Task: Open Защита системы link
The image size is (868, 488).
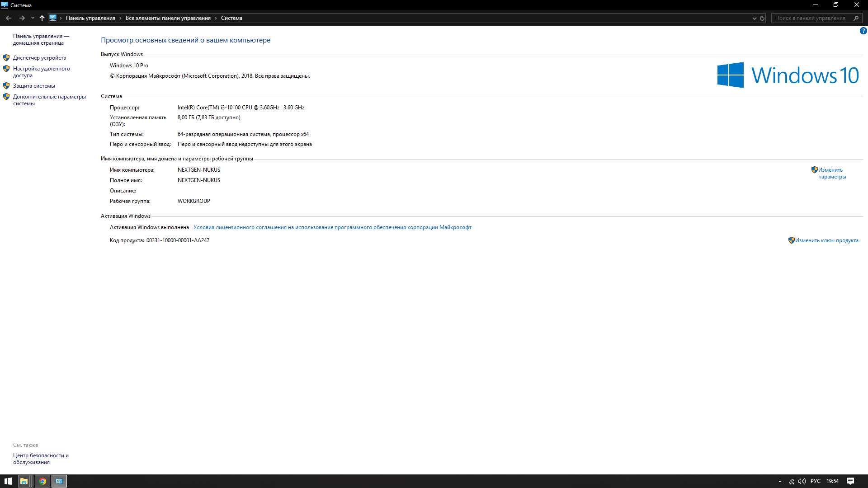Action: pos(34,86)
